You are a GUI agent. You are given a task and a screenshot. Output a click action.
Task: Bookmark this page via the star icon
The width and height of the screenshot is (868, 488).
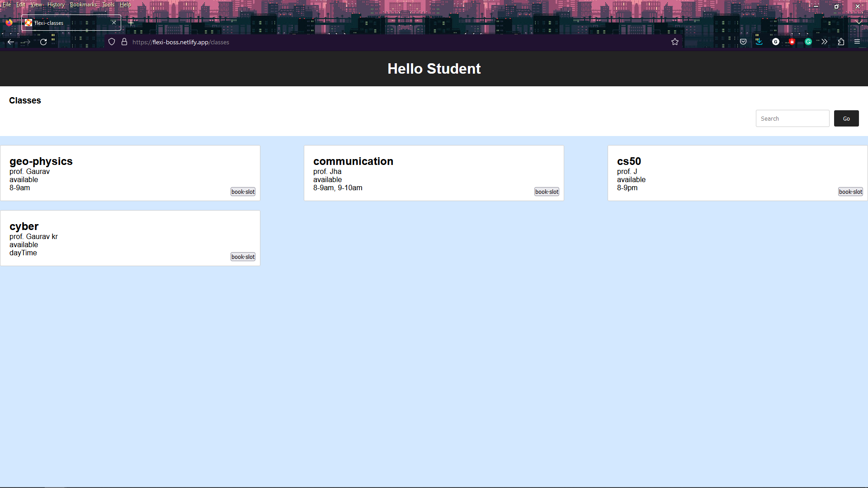tap(675, 42)
